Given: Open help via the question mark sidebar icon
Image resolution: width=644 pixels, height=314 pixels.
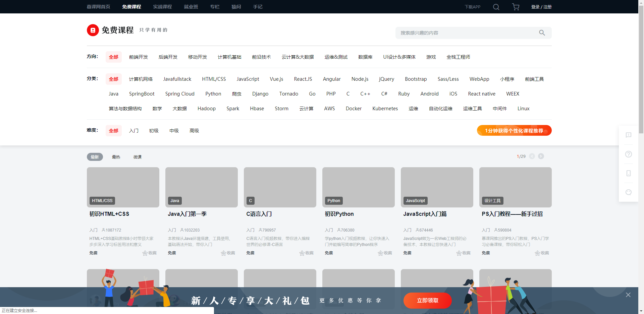Looking at the screenshot, I should tap(628, 154).
